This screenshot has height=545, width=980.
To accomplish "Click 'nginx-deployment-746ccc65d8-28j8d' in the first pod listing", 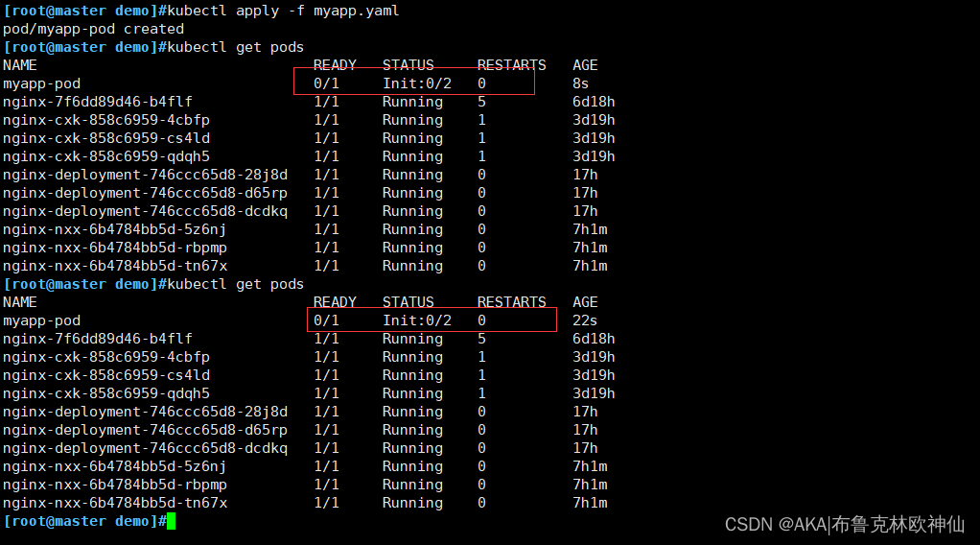I will (x=145, y=175).
